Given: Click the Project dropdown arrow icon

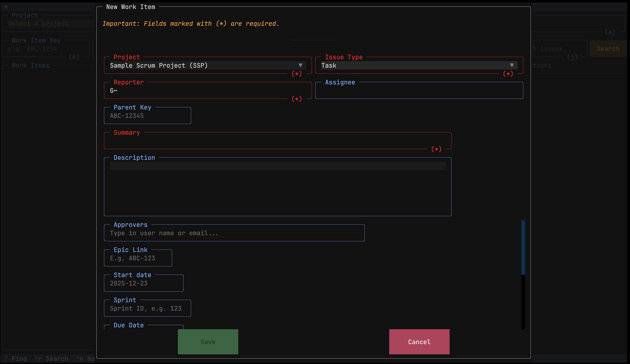Looking at the screenshot, I should (300, 65).
